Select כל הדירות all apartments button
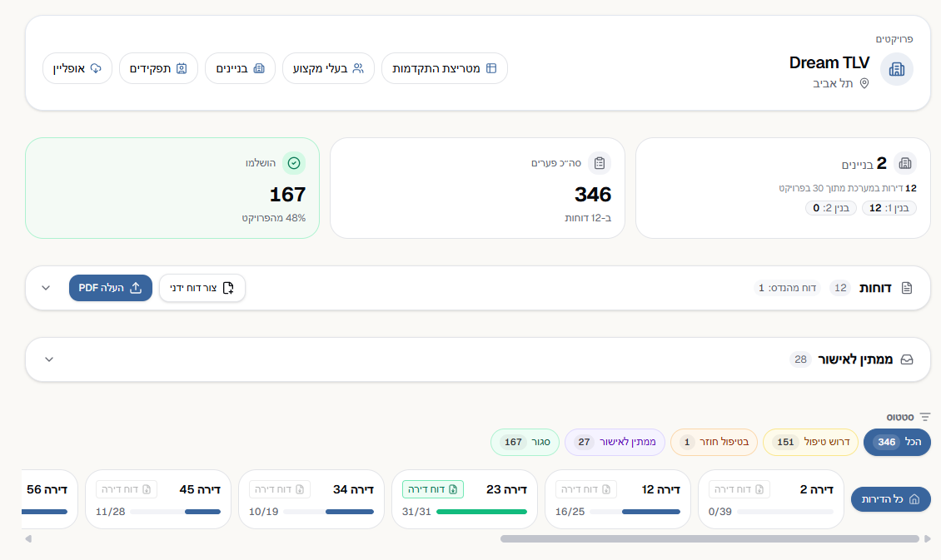 pyautogui.click(x=890, y=499)
